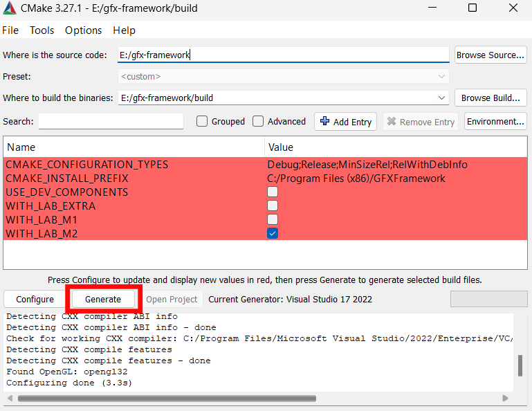Click the Name column header

point(134,147)
